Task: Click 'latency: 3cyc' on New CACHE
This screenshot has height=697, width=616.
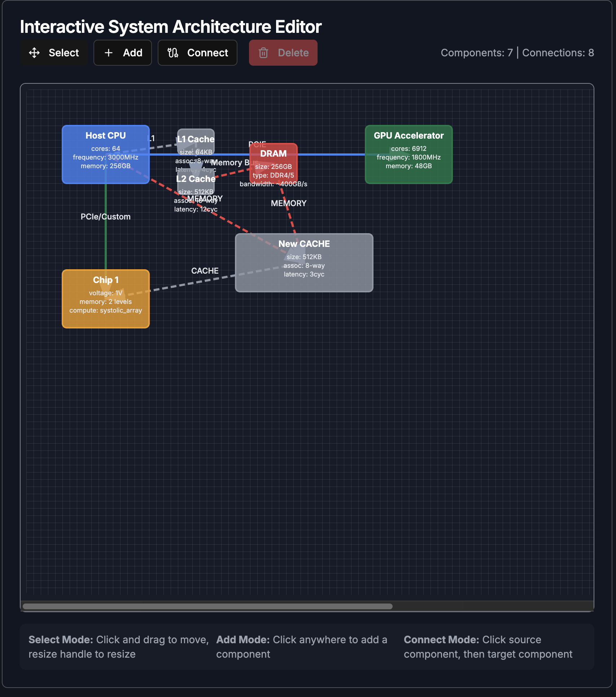Action: [304, 274]
